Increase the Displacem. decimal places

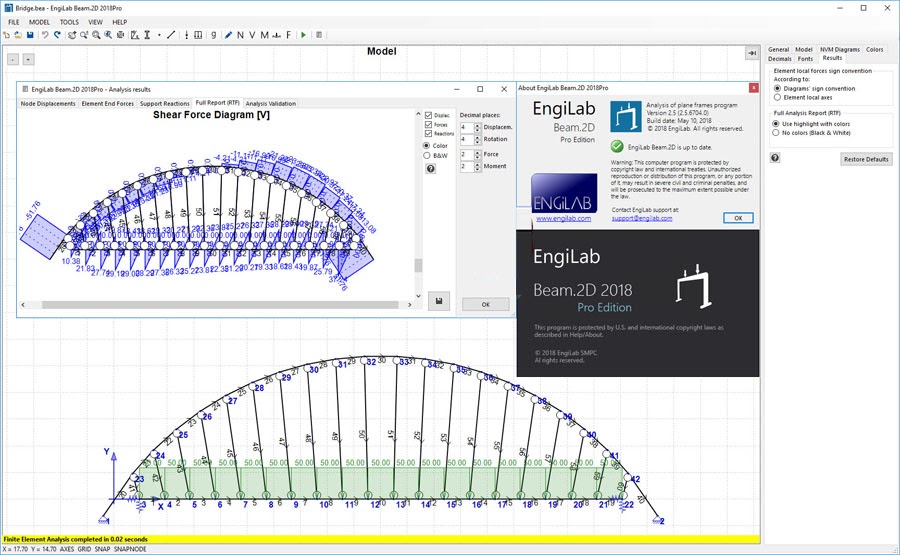478,125
